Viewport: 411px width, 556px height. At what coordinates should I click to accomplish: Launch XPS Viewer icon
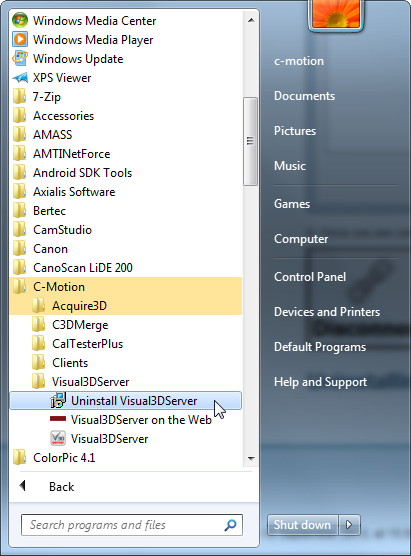coord(20,78)
